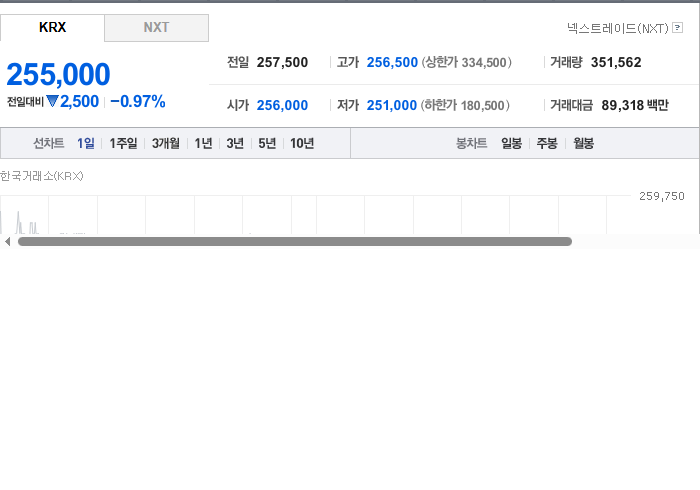Click the upper limit price 334,500
The width and height of the screenshot is (700, 490).
click(484, 62)
